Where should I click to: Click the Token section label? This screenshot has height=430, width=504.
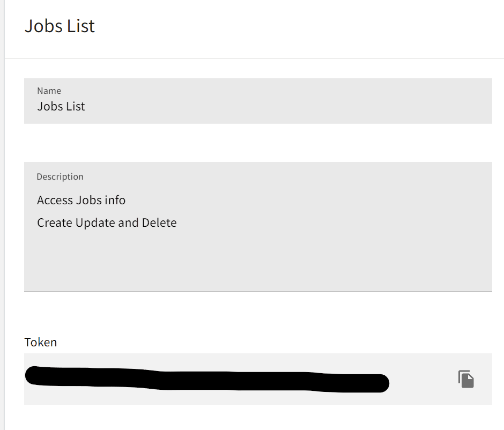[x=41, y=342]
